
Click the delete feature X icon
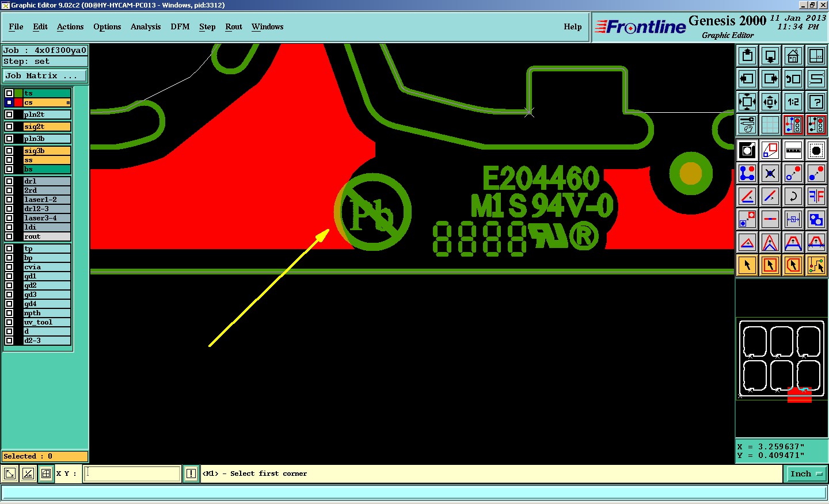pos(770,173)
